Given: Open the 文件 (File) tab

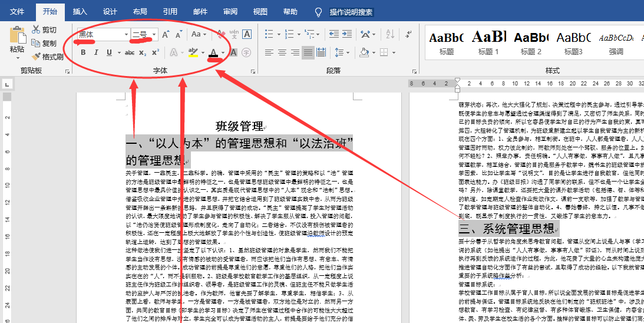Looking at the screenshot, I should (x=17, y=12).
